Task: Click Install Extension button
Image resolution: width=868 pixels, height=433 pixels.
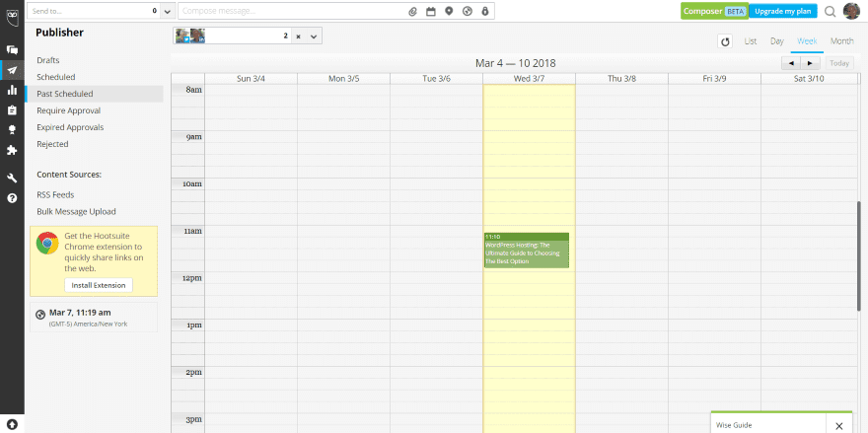Action: pos(99,285)
